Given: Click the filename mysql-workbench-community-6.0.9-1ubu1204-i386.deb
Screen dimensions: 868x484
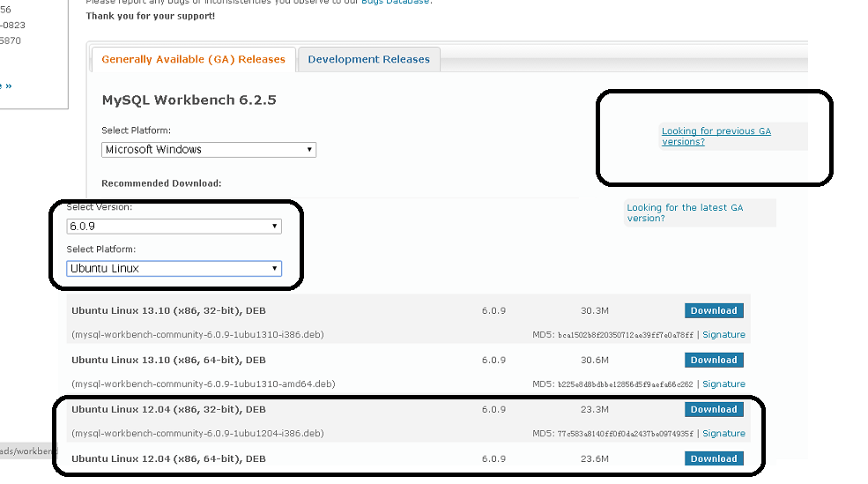Looking at the screenshot, I should (197, 433).
